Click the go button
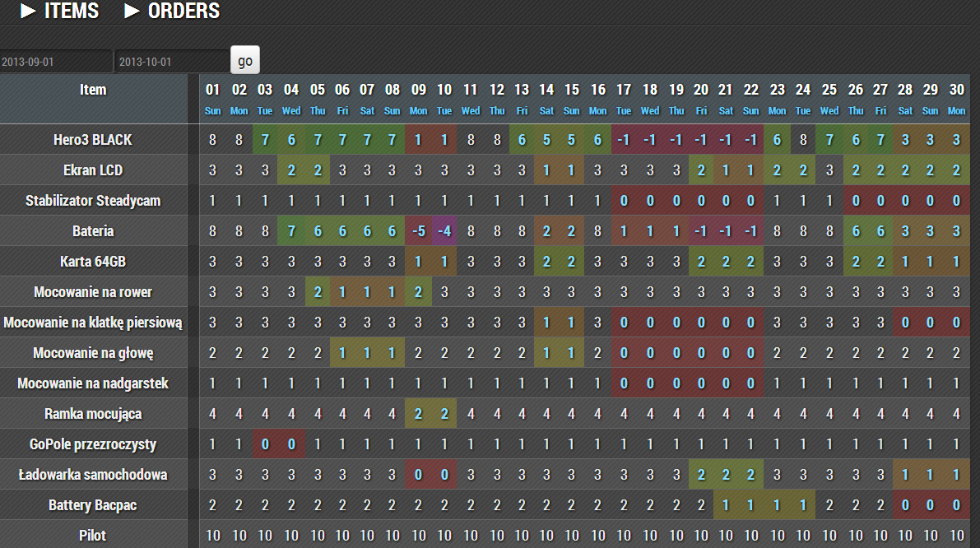 [x=245, y=61]
